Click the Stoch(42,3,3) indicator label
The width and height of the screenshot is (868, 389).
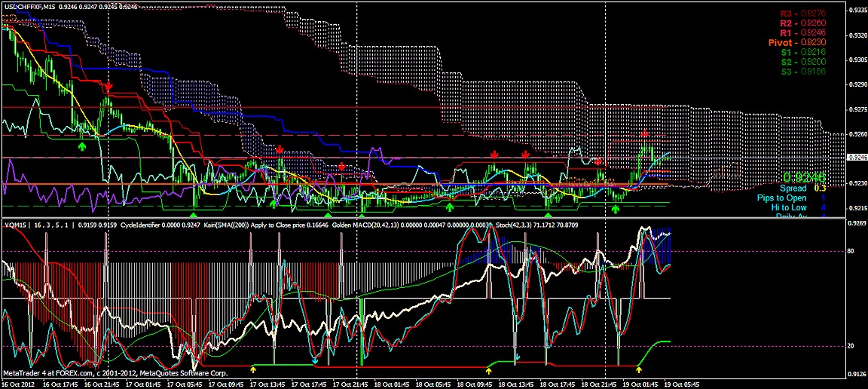point(513,225)
